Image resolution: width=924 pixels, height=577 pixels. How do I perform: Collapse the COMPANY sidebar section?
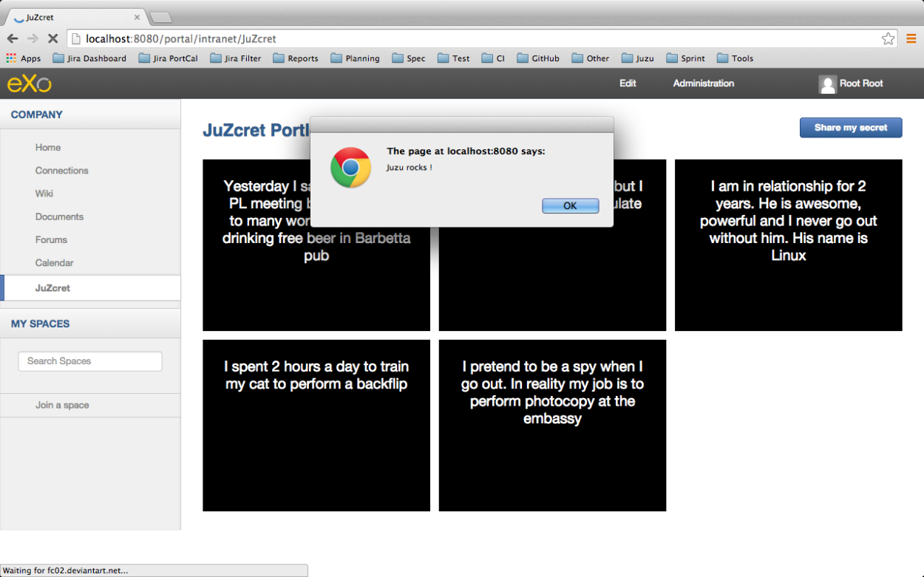tap(37, 115)
